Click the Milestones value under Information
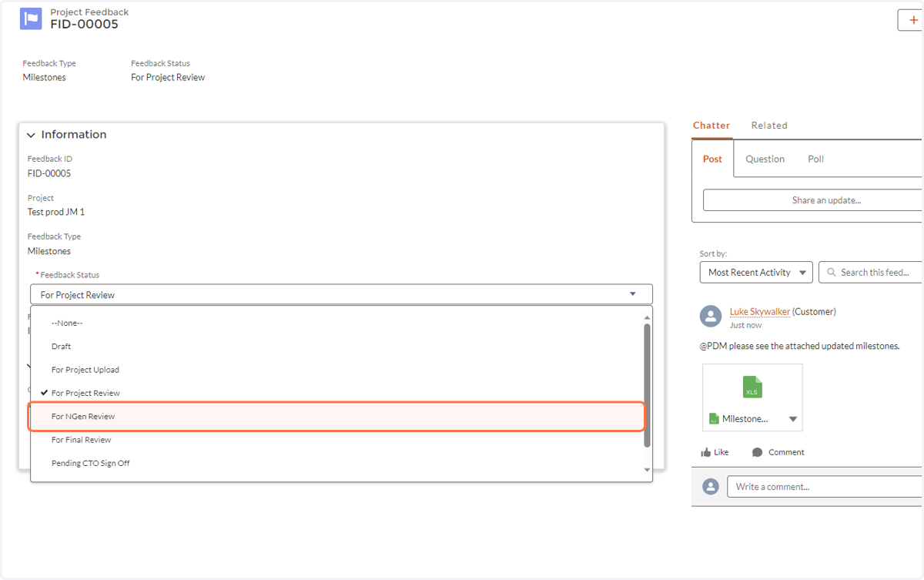 pyautogui.click(x=49, y=251)
